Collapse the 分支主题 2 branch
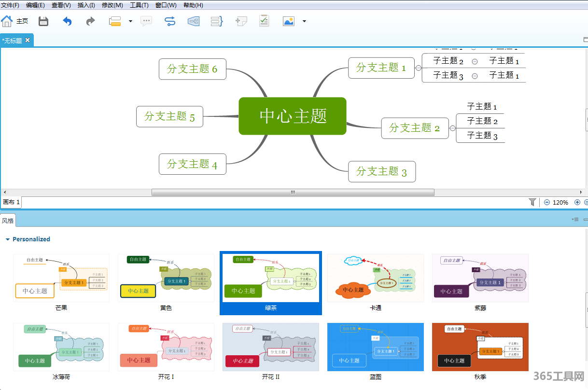588x390 pixels. (452, 128)
